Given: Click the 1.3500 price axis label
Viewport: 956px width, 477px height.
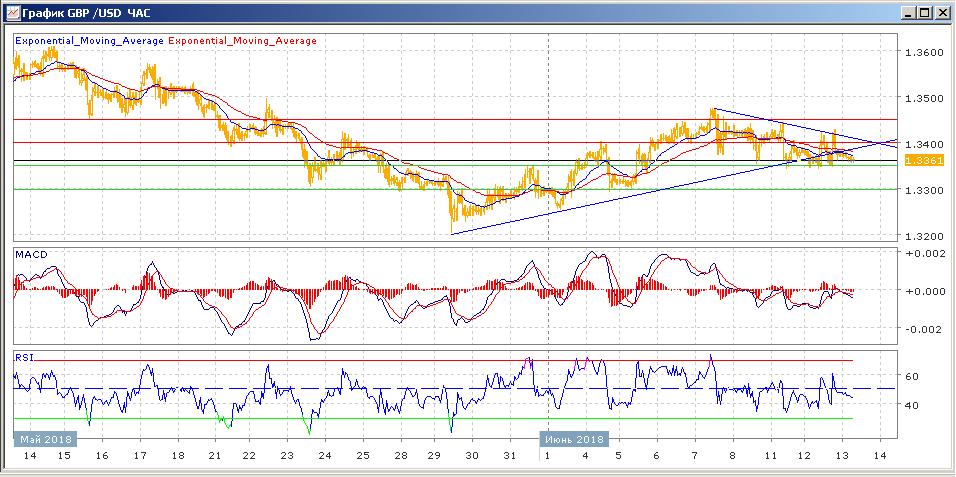Looking at the screenshot, I should tap(925, 97).
